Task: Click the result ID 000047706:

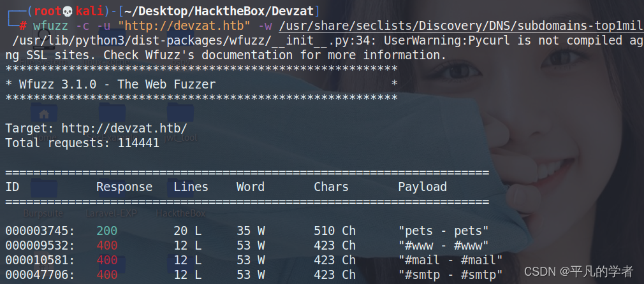Action: click(40, 275)
